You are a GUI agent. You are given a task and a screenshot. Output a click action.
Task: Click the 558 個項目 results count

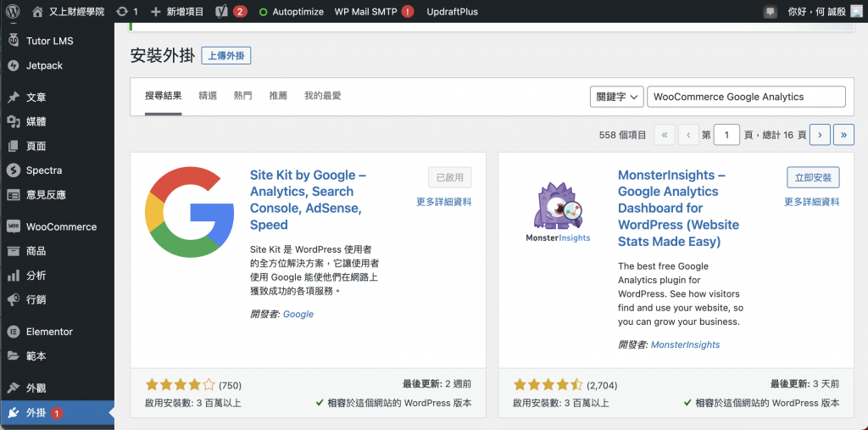622,135
